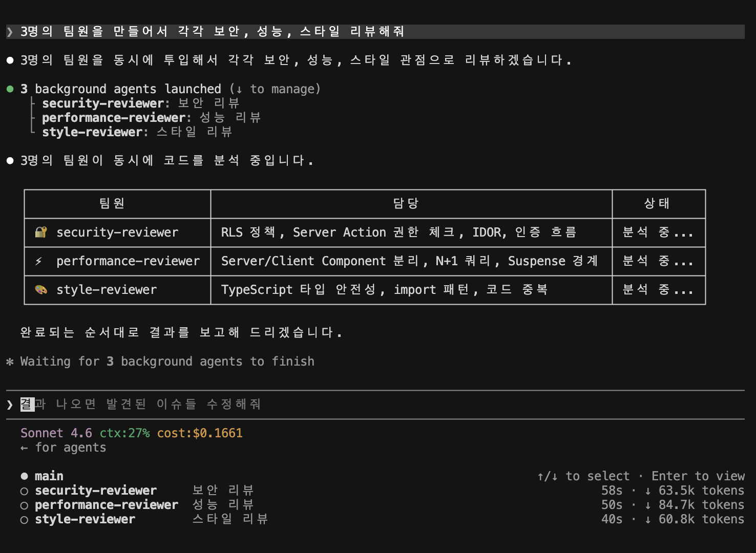Open main in the agent list
Image resolution: width=756 pixels, height=553 pixels.
pyautogui.click(x=49, y=476)
